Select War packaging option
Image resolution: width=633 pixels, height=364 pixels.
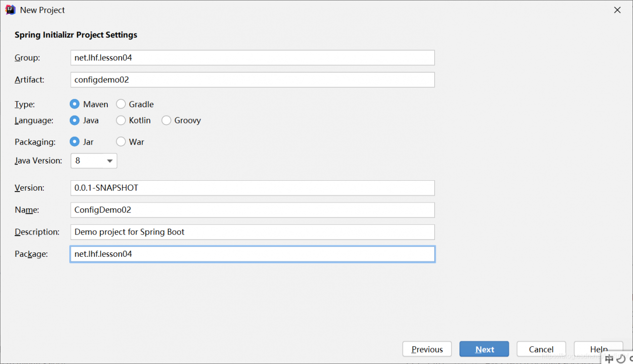click(121, 142)
